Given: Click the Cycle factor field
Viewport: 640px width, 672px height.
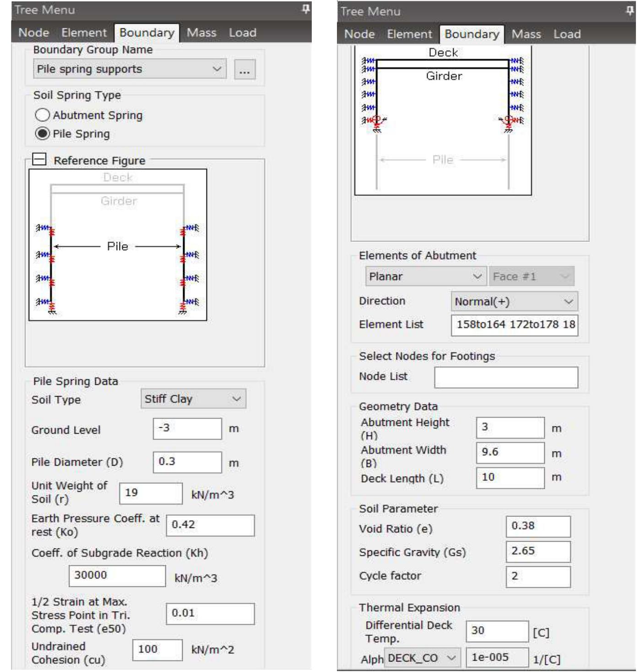Looking at the screenshot, I should (538, 577).
